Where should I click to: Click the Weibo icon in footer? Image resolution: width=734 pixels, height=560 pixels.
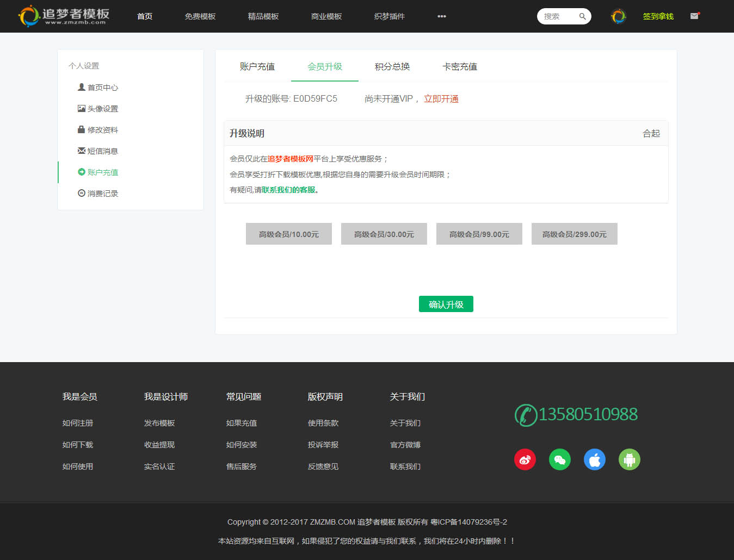[525, 459]
